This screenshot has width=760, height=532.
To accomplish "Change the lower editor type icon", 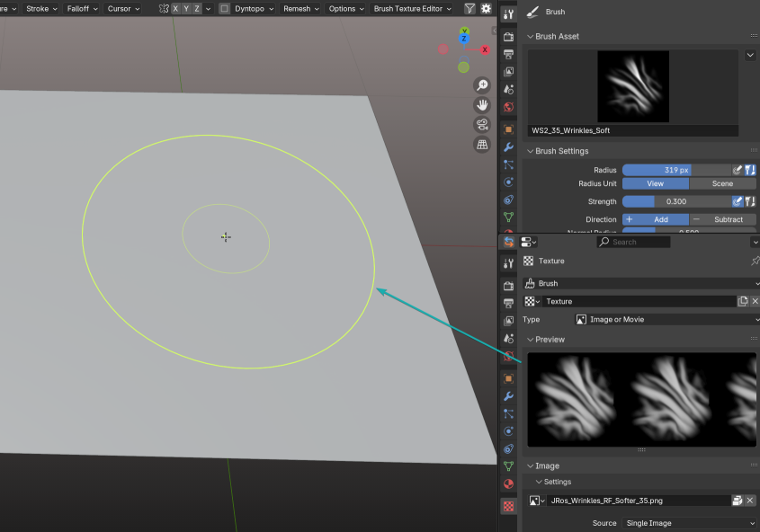I will click(x=528, y=242).
